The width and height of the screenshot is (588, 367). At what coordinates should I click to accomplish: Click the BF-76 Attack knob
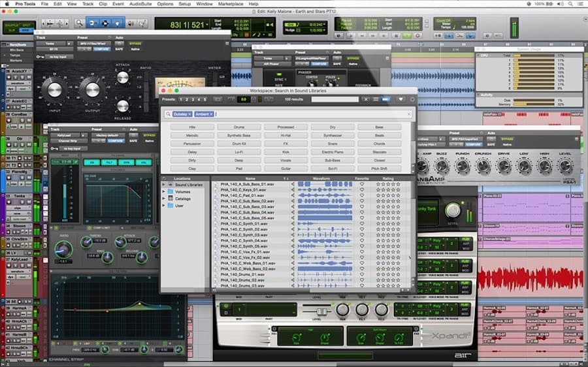click(x=123, y=77)
